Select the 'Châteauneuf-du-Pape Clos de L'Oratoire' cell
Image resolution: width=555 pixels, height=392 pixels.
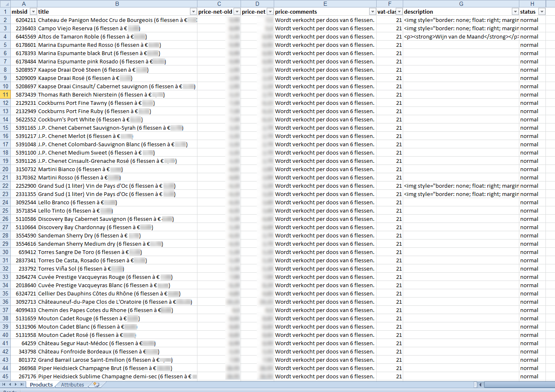[117, 302]
